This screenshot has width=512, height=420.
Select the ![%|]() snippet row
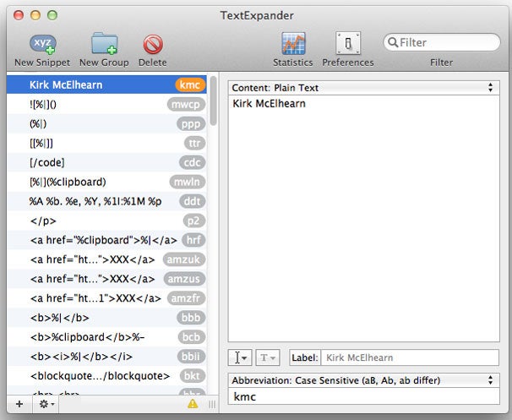click(106, 105)
